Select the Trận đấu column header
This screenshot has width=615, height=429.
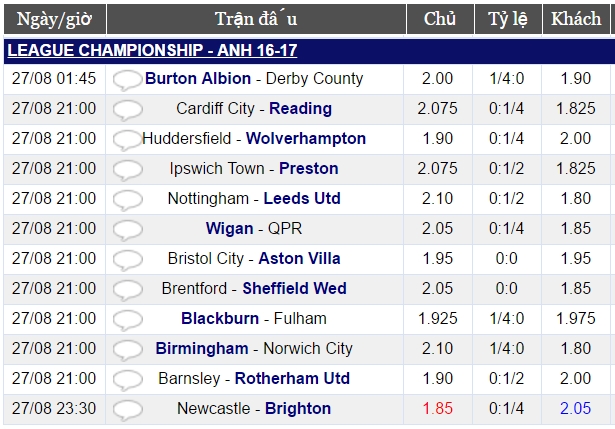(256, 19)
